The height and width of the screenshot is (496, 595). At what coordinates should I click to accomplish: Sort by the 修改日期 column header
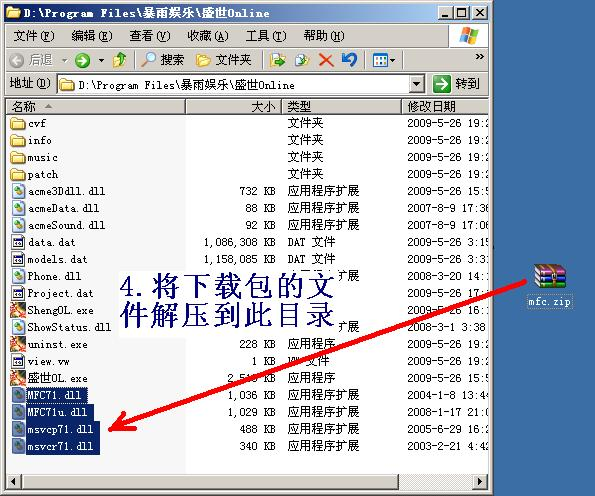445,106
